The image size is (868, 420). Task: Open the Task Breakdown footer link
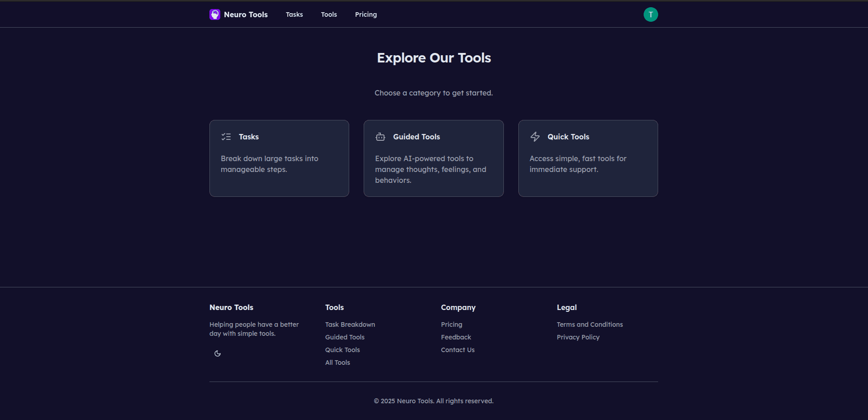tap(350, 325)
